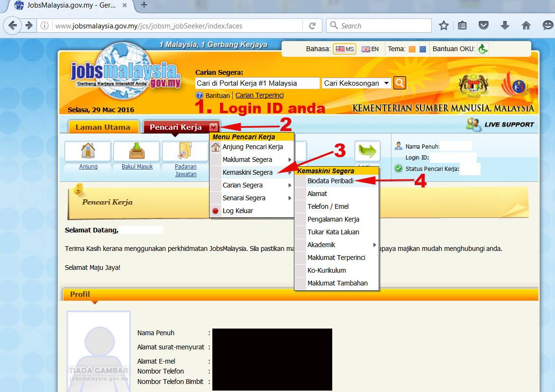555x392 pixels.
Task: Expand Senarai Segera submenu
Action: 290,198
